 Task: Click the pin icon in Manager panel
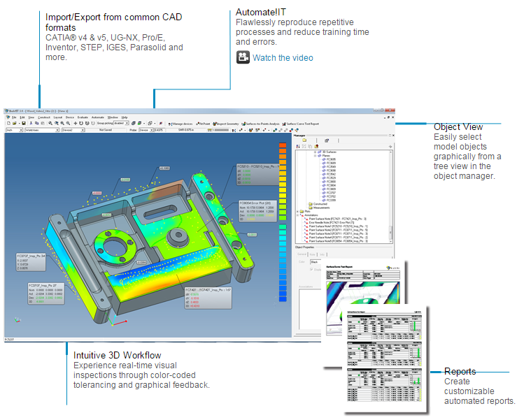pos(390,146)
